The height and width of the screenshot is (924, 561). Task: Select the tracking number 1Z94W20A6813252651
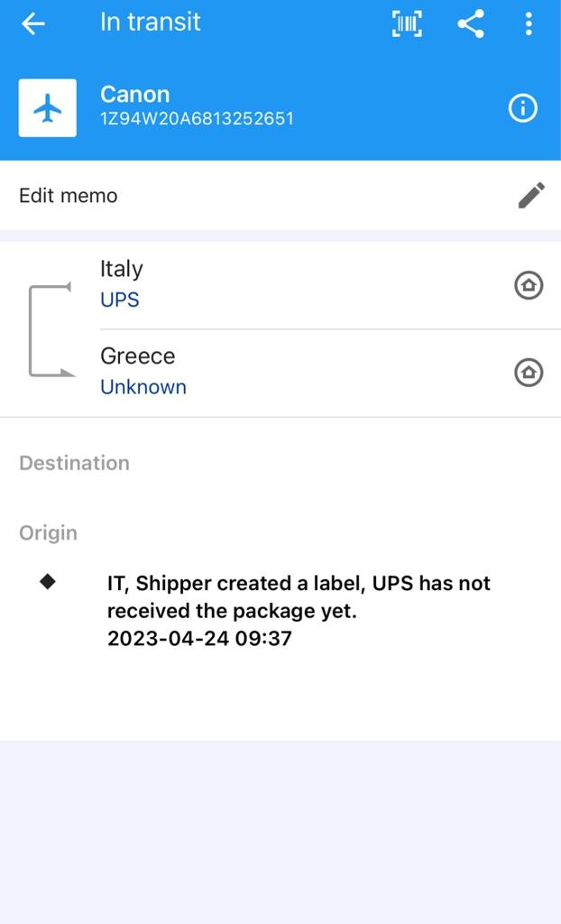pyautogui.click(x=197, y=119)
